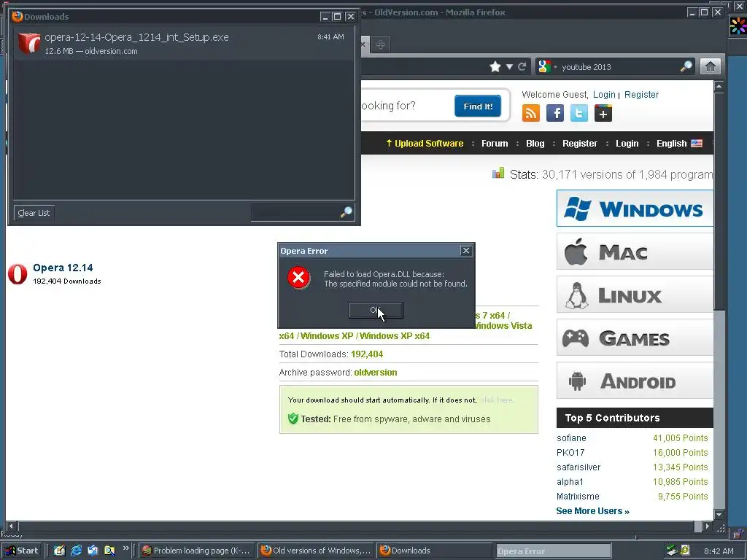Select the Windows category banner

tap(635, 209)
